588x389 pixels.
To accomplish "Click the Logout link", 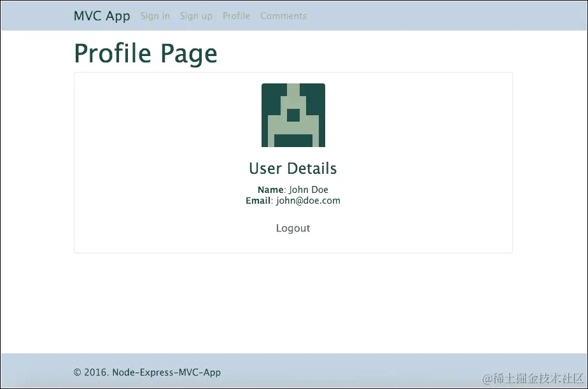I will (293, 228).
